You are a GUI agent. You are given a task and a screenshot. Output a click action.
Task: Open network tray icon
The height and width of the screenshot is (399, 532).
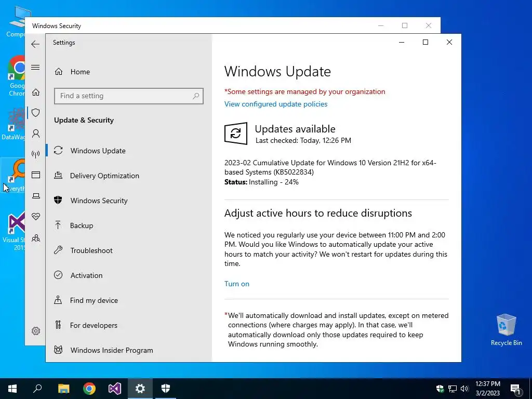pos(453,389)
